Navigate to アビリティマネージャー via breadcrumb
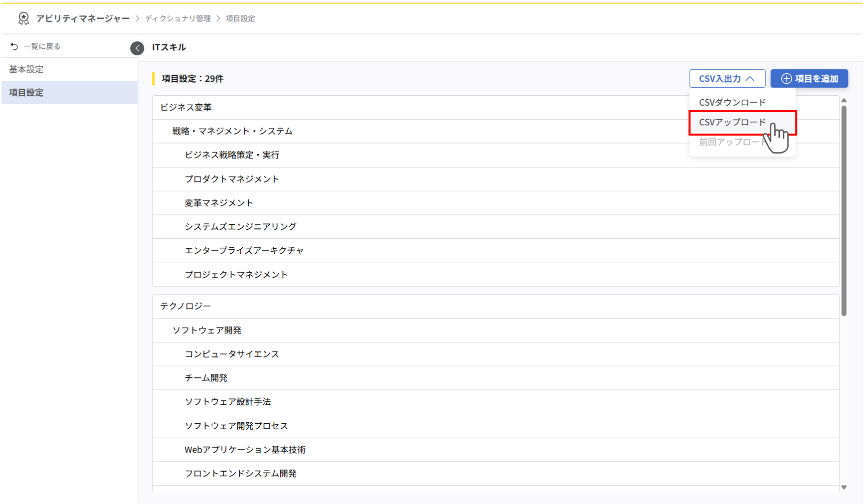This screenshot has width=864, height=504. (x=82, y=18)
